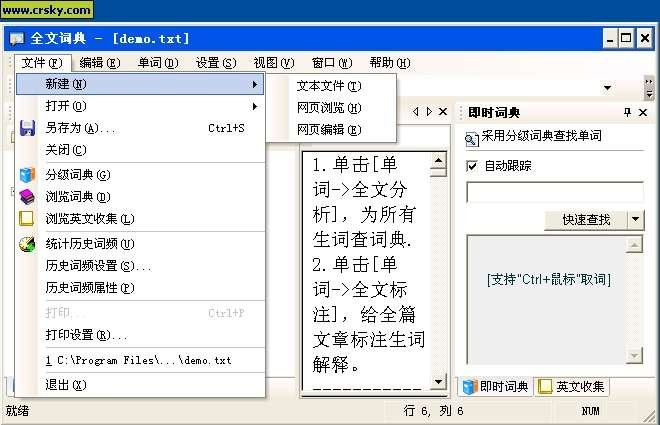The height and width of the screenshot is (425, 660).
Task: Open the 单词(D) menu
Action: point(158,63)
